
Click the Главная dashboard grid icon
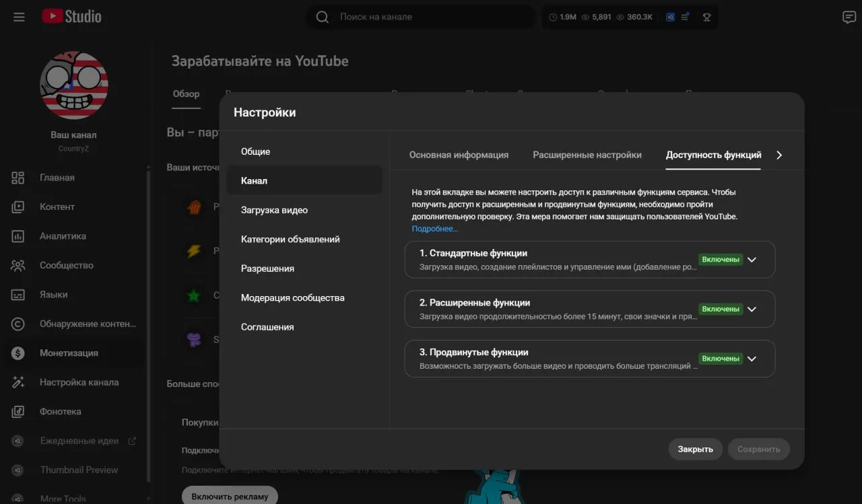click(18, 178)
